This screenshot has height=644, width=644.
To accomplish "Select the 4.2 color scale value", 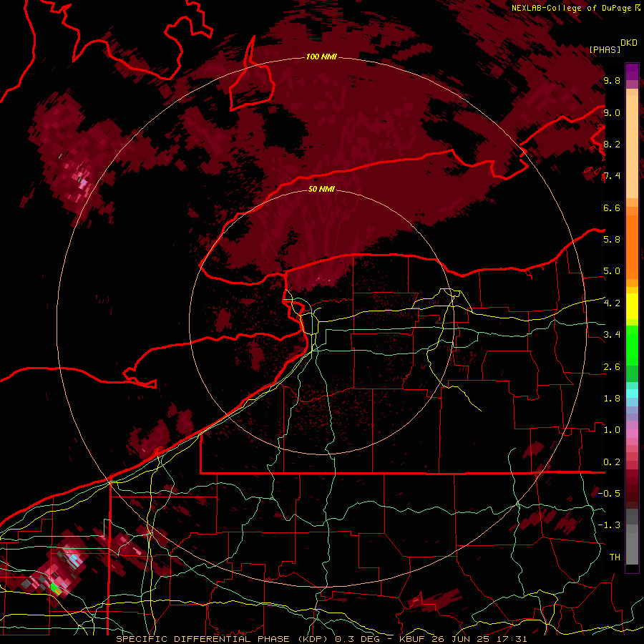I will (x=612, y=303).
